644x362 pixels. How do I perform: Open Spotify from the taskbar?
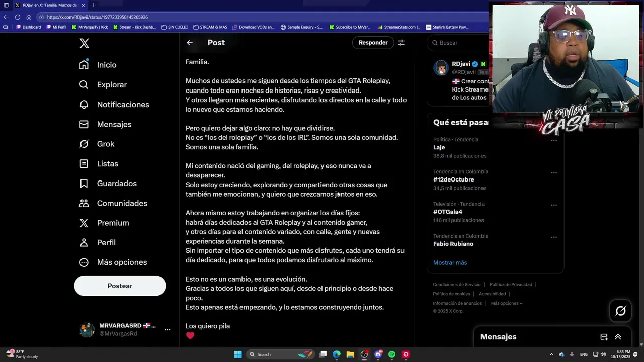(x=392, y=354)
